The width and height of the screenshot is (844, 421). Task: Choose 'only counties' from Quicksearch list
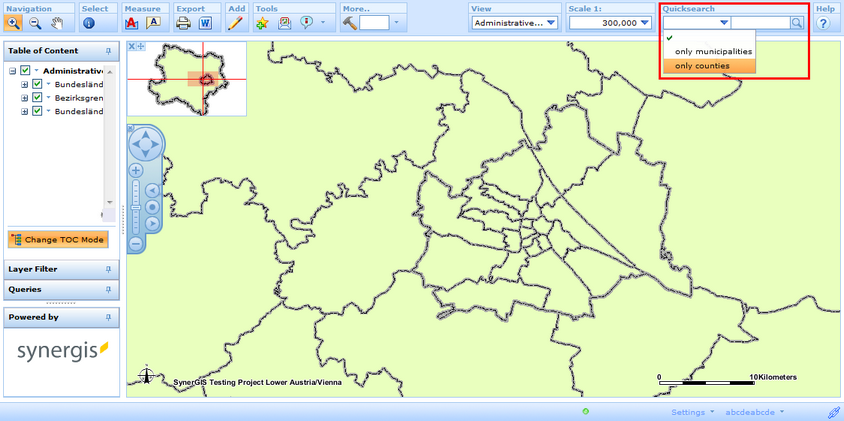point(702,66)
